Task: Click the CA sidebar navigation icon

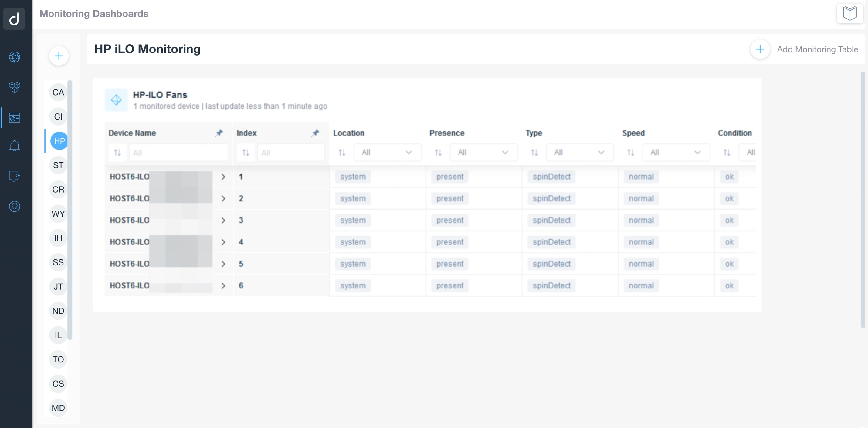Action: (x=58, y=92)
